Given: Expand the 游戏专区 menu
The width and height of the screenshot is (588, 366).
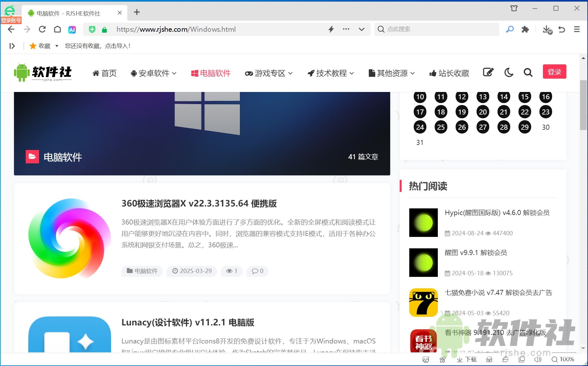Looking at the screenshot, I should click(269, 73).
